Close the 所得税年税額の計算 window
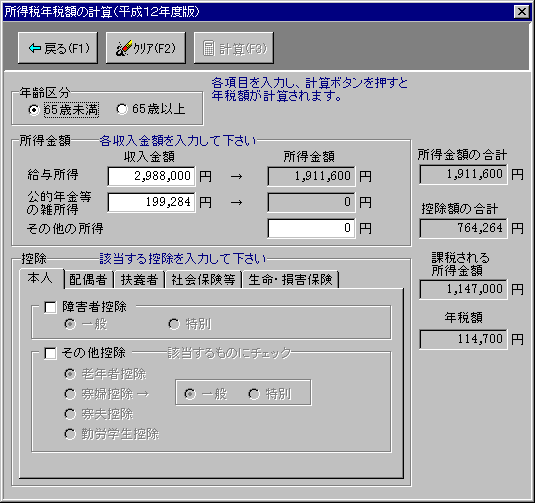Viewport: 535px width, 503px height. pyautogui.click(x=522, y=12)
